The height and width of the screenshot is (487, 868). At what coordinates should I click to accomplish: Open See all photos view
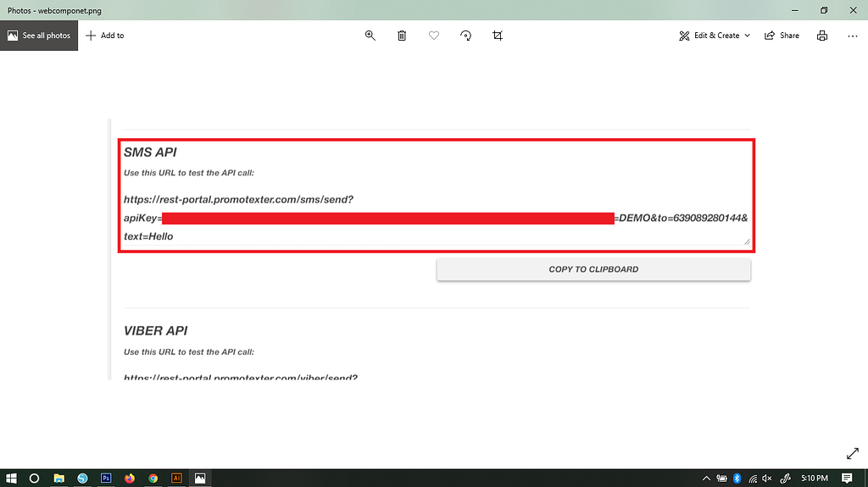click(39, 36)
